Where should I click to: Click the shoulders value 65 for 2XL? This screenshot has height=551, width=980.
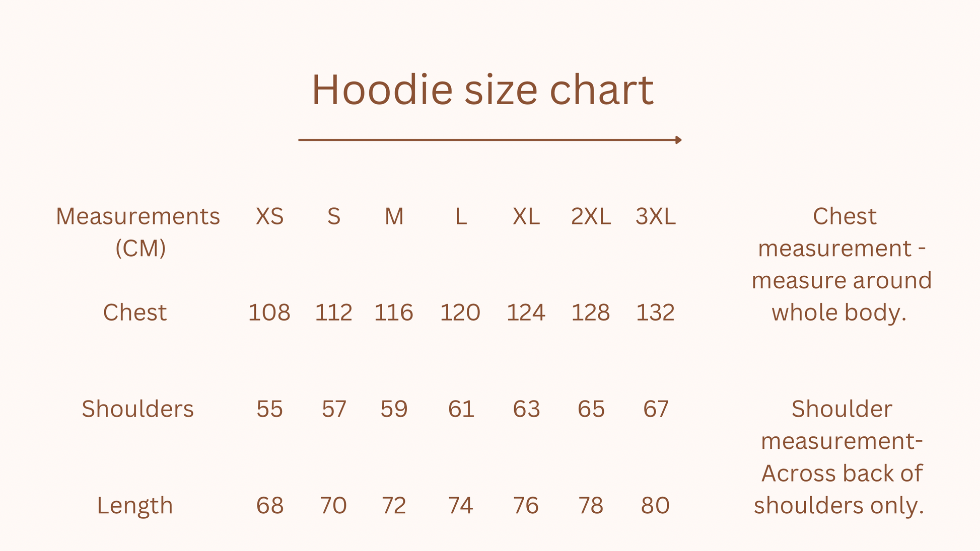591,409
